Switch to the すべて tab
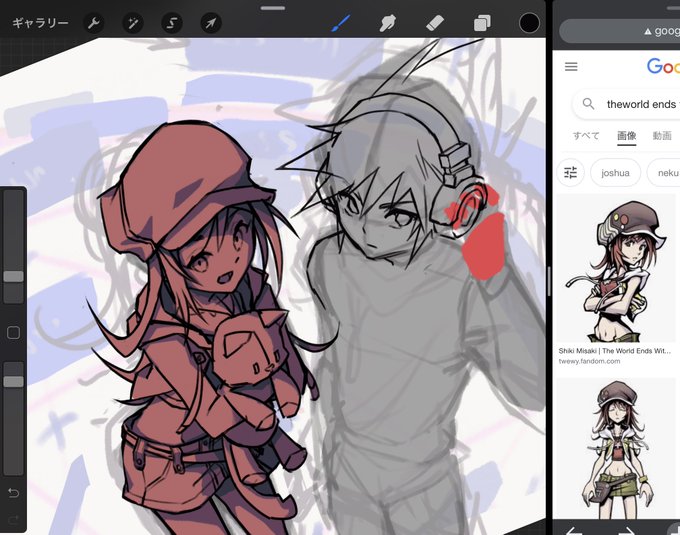This screenshot has width=680, height=535. pos(586,136)
